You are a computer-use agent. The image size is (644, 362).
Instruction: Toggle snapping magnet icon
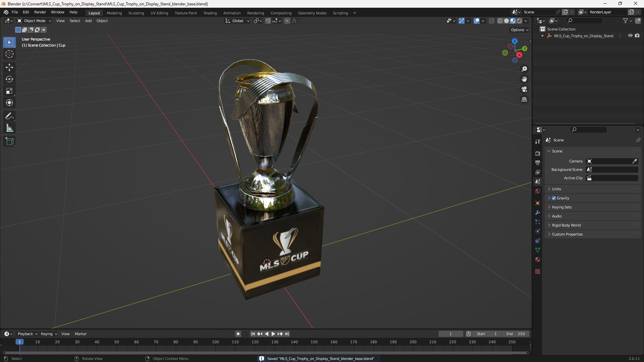(x=268, y=21)
